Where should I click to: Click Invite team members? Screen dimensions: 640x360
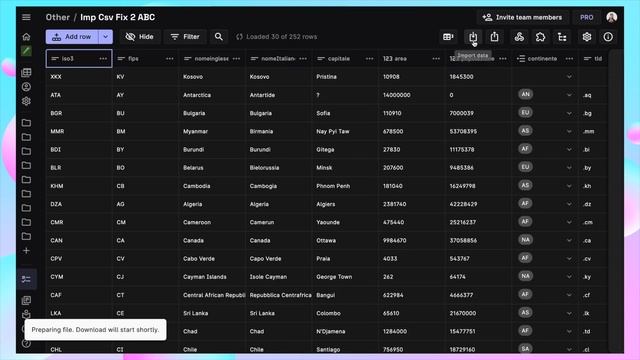point(522,17)
